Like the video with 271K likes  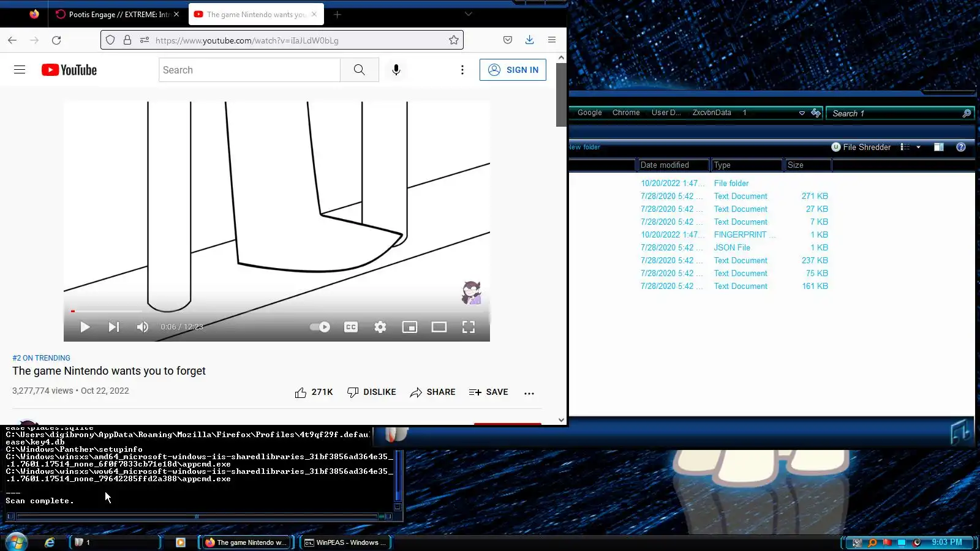(x=314, y=392)
